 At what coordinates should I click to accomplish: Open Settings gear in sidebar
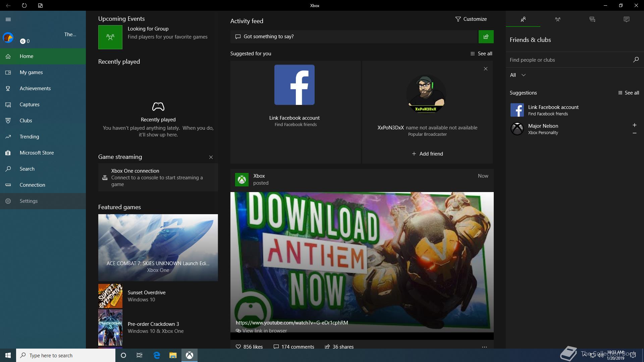click(x=8, y=201)
